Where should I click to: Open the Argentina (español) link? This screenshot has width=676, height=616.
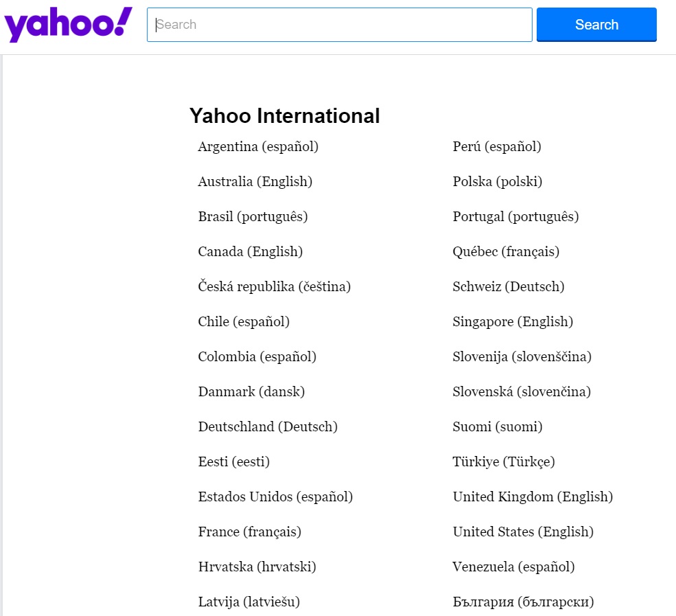coord(258,146)
